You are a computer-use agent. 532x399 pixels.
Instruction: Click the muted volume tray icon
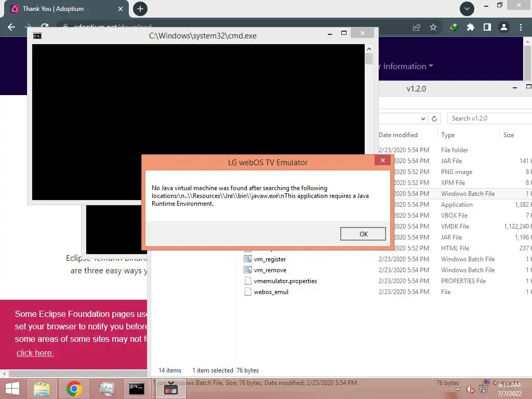tap(470, 390)
